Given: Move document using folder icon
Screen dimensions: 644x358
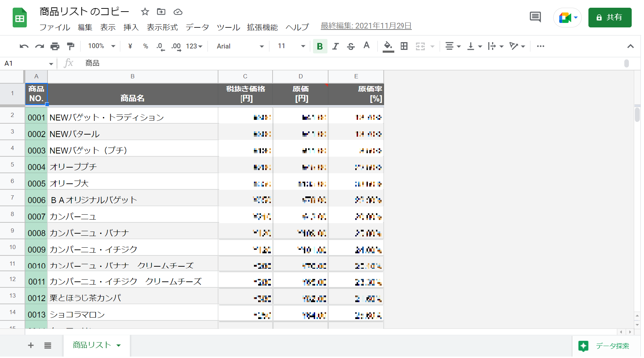Looking at the screenshot, I should point(161,12).
